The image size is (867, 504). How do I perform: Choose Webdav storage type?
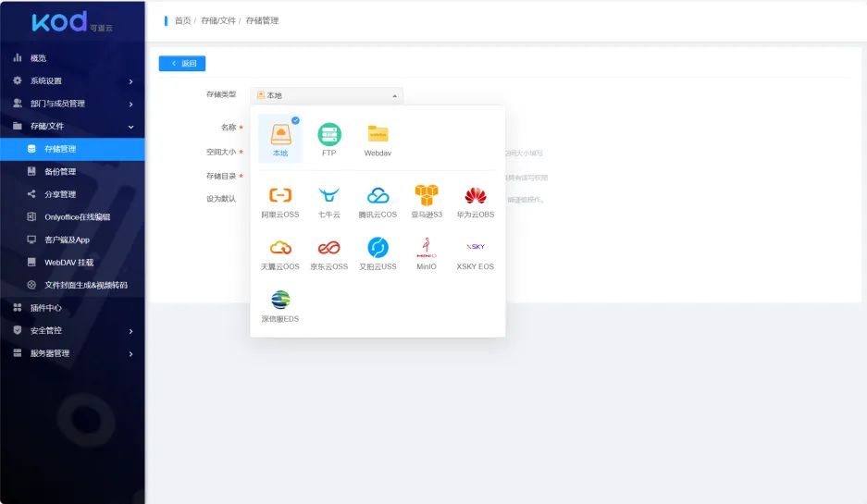(378, 140)
